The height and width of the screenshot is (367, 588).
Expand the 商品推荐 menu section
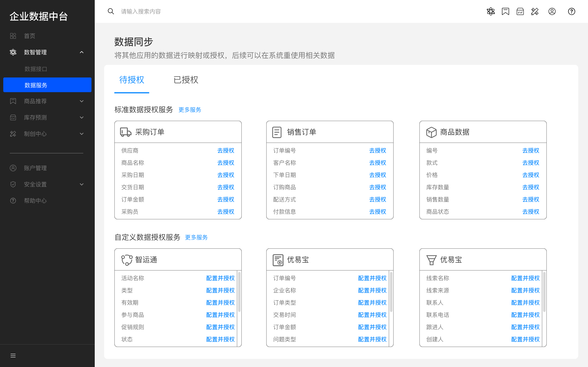click(x=82, y=101)
